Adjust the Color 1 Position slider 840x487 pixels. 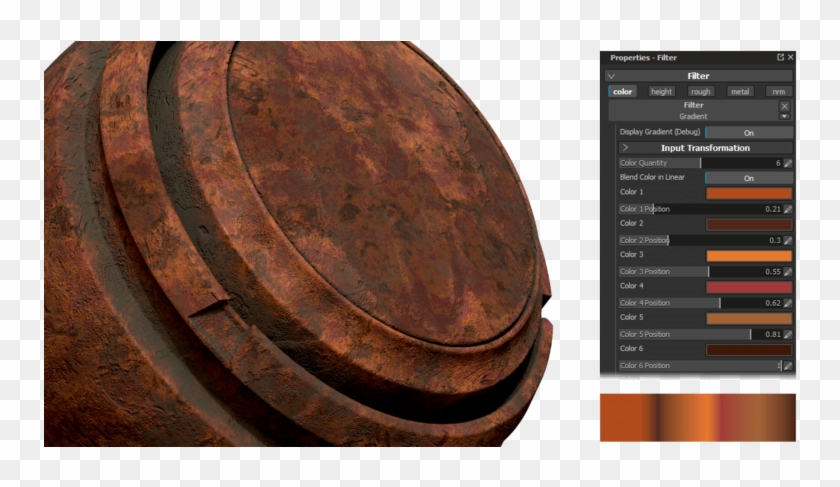coord(700,209)
